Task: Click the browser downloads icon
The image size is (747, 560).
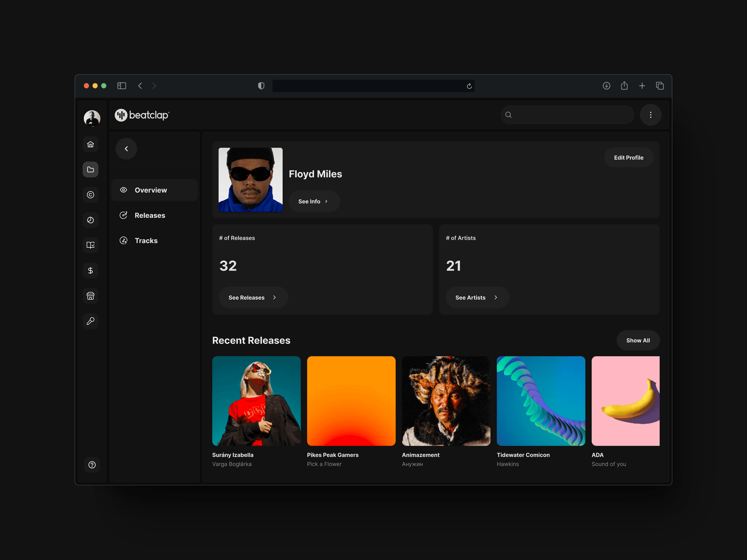Action: click(606, 86)
